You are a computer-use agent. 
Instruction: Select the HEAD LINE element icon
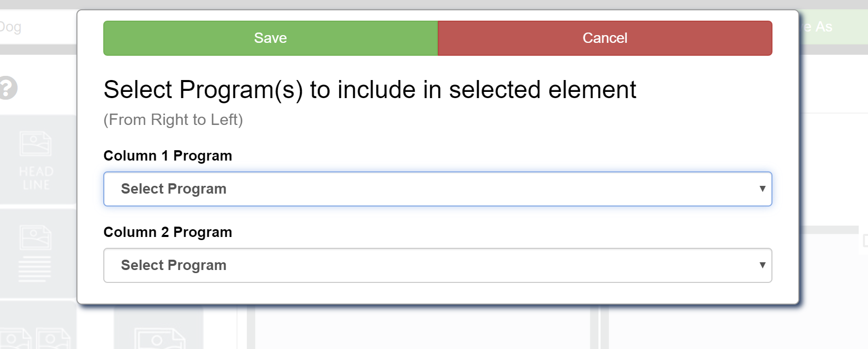36,161
